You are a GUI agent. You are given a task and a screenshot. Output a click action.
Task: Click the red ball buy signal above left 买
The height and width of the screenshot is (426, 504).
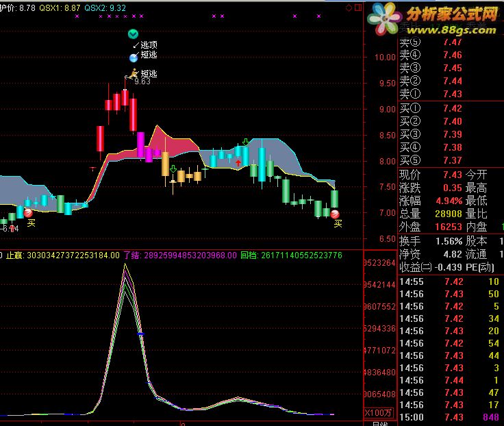28,212
